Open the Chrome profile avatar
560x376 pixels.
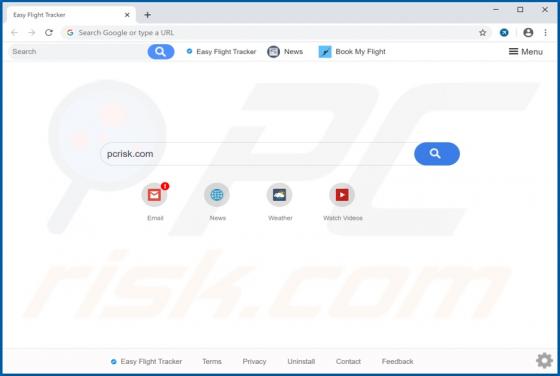(528, 33)
